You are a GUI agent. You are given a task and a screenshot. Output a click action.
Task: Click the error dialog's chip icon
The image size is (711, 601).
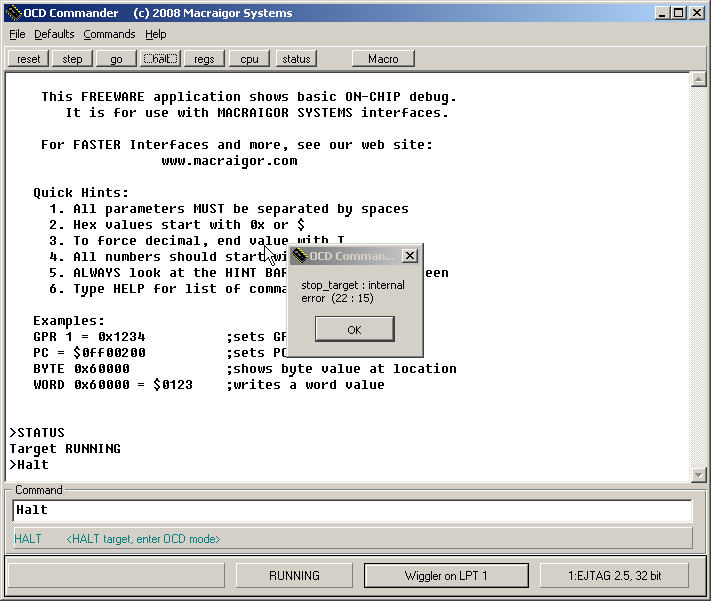click(x=299, y=256)
